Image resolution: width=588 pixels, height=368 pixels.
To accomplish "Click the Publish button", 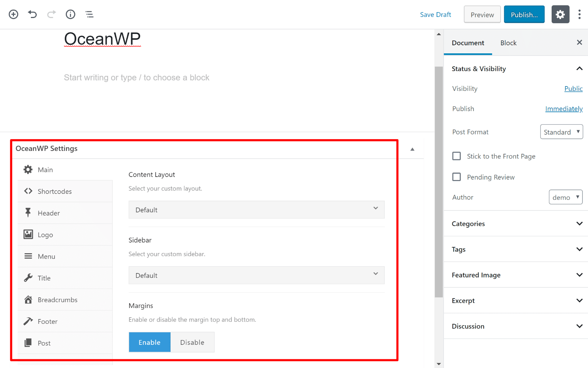I will click(x=524, y=15).
